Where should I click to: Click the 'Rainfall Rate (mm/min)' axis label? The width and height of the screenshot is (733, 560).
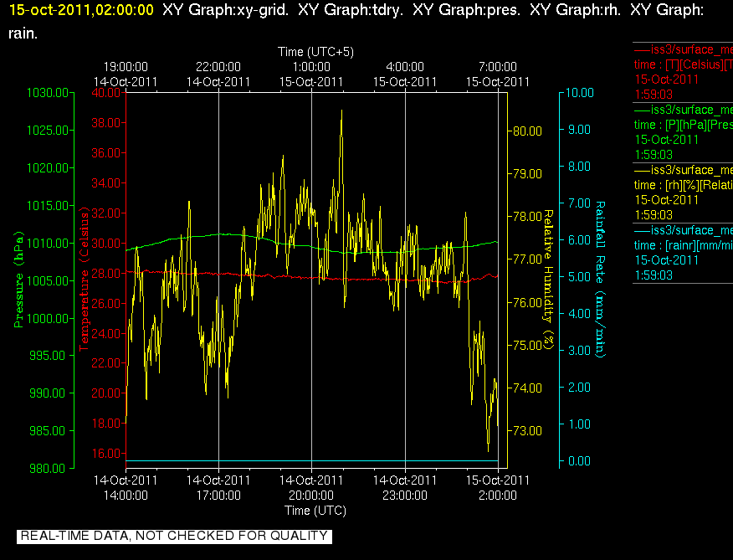(600, 280)
